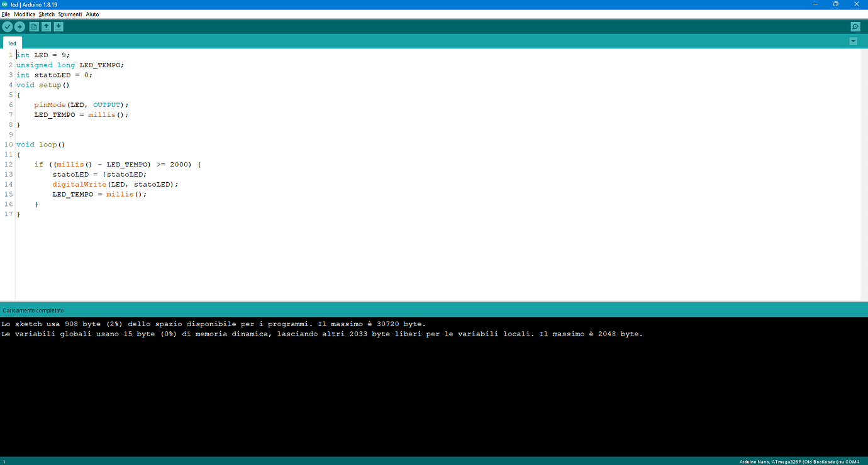Image resolution: width=868 pixels, height=465 pixels.
Task: Open the Aiuto menu
Action: click(x=92, y=14)
